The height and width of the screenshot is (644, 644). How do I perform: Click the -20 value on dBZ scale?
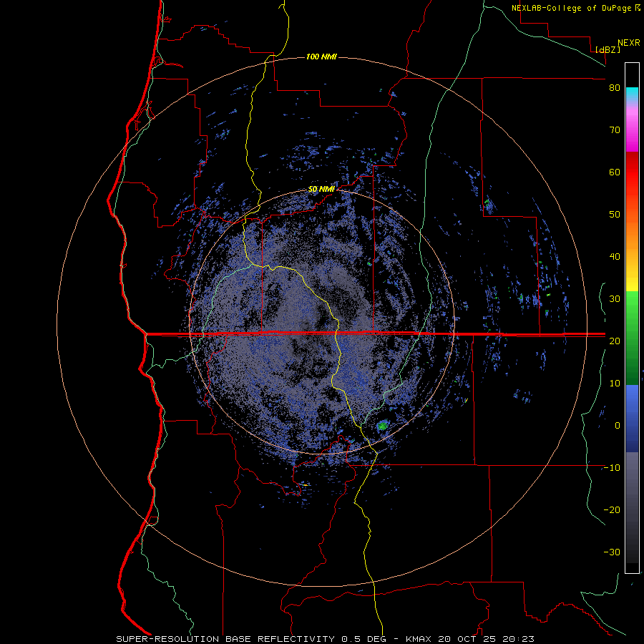click(x=612, y=509)
